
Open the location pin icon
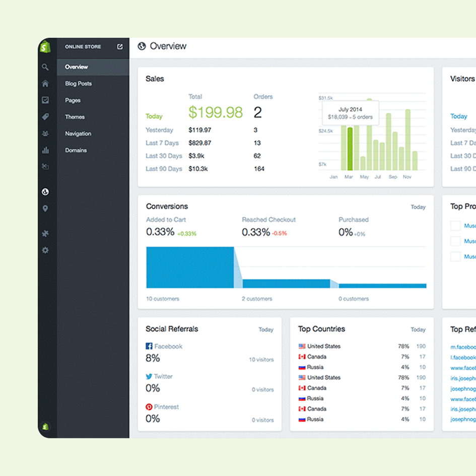45,209
